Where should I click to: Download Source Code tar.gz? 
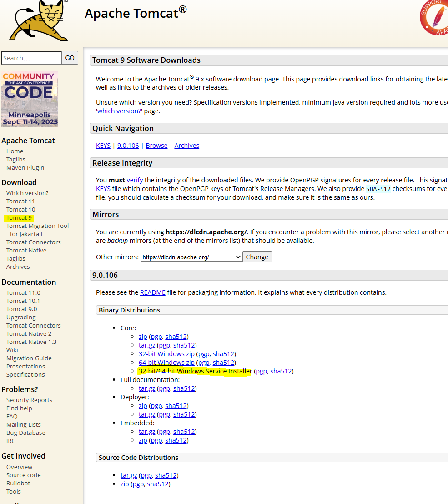point(129,475)
